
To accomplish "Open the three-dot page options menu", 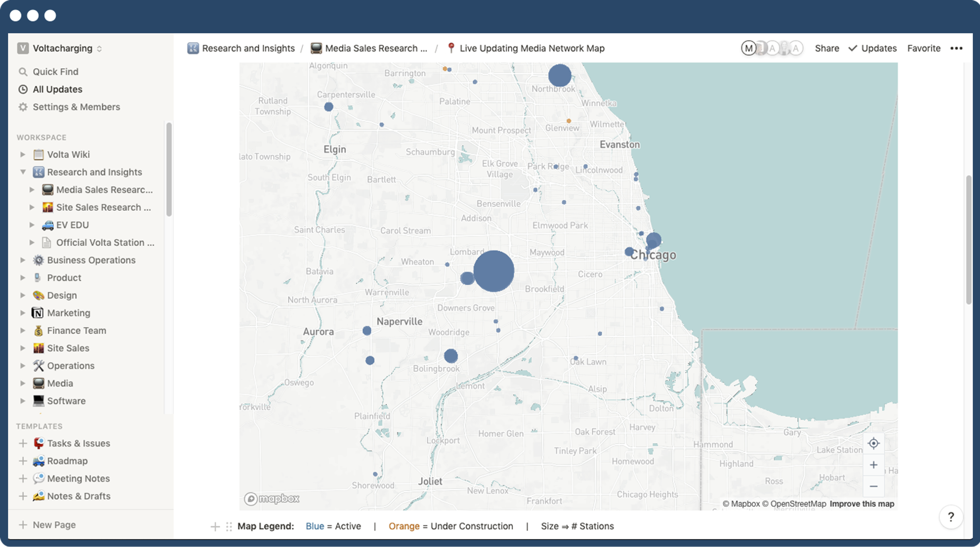I will click(x=956, y=48).
